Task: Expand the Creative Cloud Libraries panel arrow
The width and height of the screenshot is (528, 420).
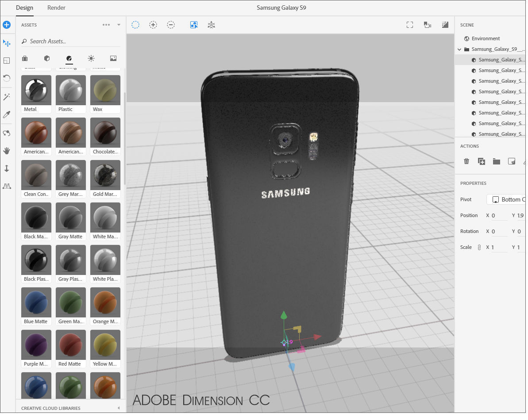Action: [x=119, y=408]
